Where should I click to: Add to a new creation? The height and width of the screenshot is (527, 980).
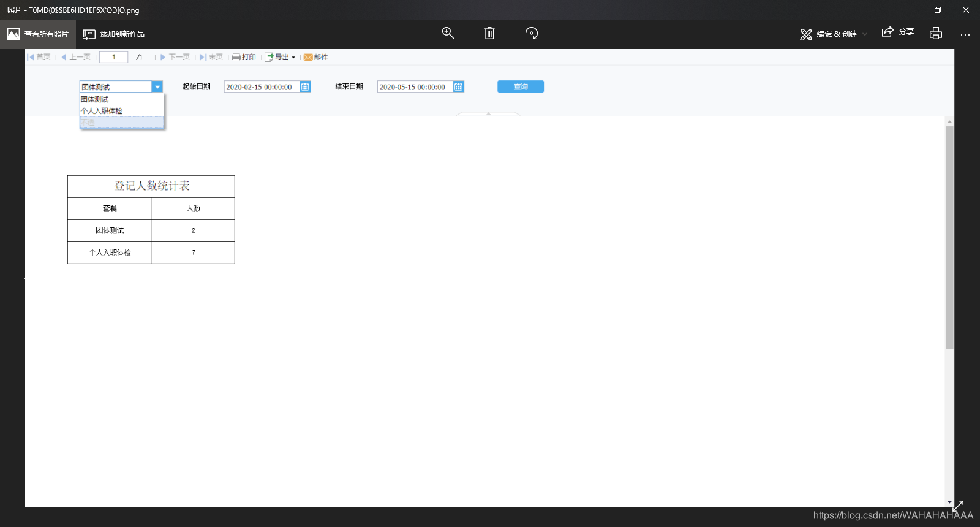[114, 34]
